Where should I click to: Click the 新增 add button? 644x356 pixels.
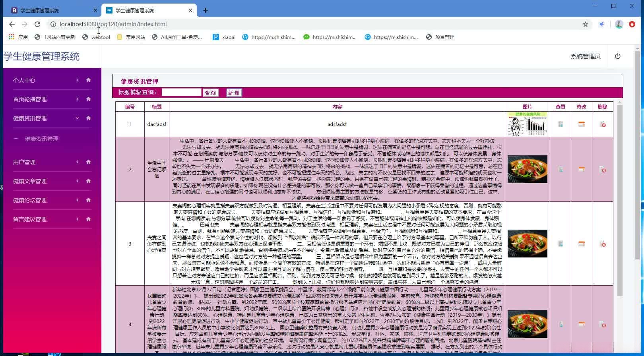coord(234,93)
